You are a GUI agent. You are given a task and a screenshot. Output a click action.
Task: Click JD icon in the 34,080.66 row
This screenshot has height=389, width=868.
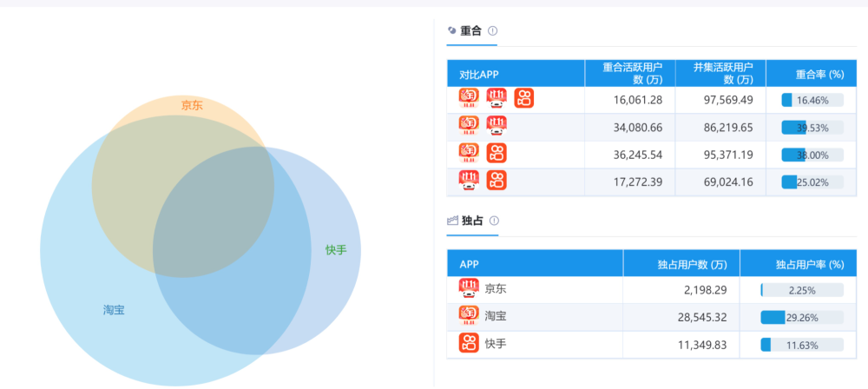pyautogui.click(x=496, y=127)
